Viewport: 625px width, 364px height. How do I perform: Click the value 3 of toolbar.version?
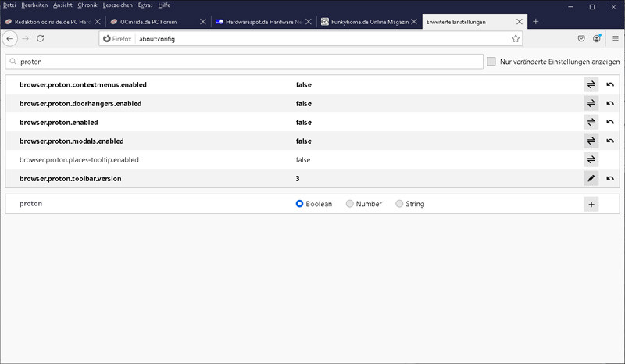coord(298,178)
